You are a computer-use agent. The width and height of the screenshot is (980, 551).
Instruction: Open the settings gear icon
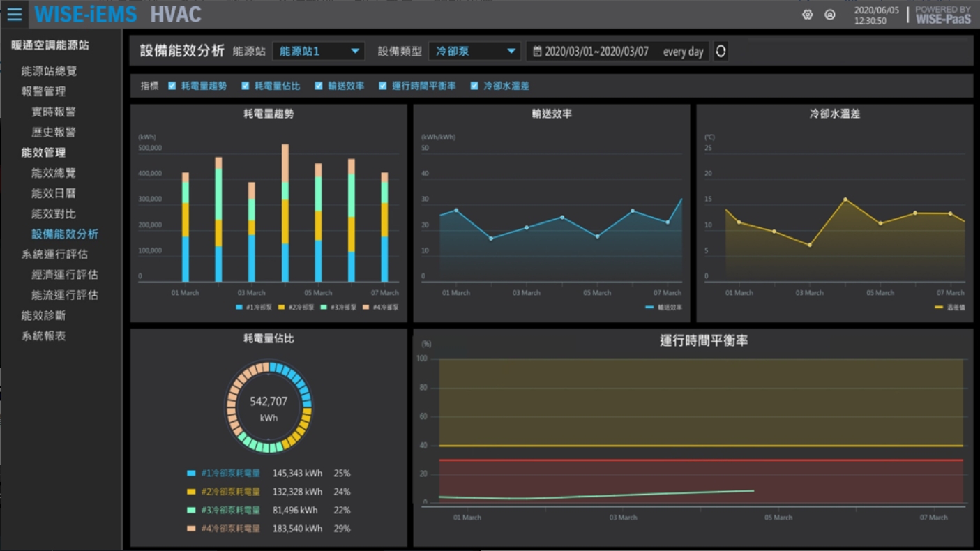pyautogui.click(x=807, y=14)
